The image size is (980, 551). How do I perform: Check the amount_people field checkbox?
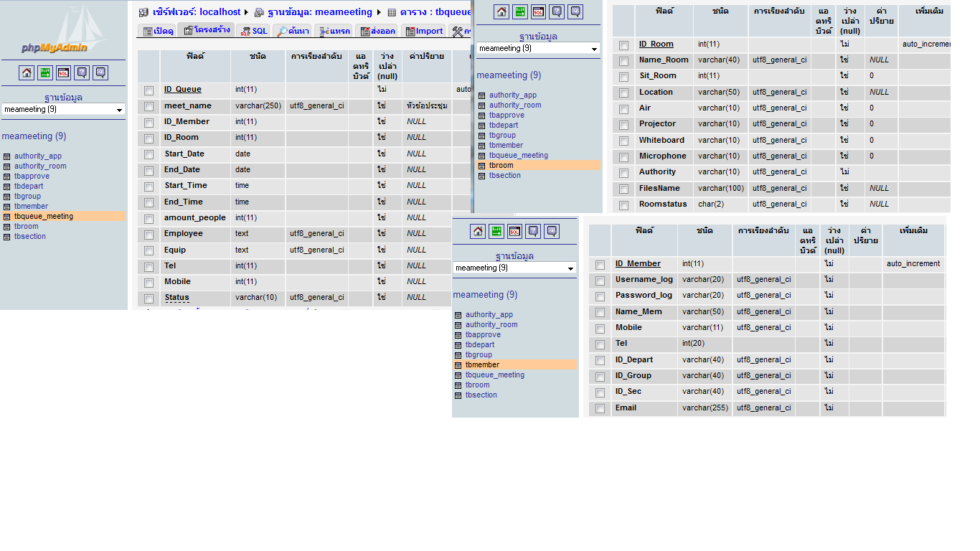(149, 218)
